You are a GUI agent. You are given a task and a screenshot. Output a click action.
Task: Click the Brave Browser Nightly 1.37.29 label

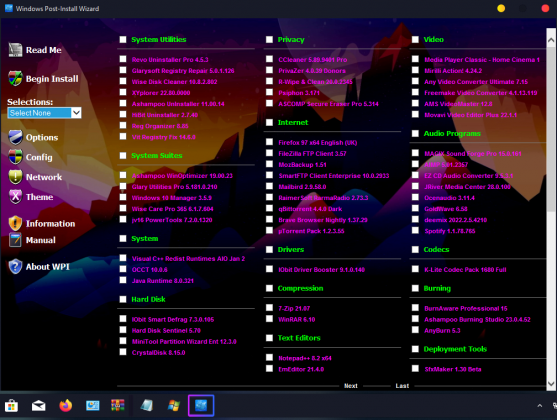point(323,220)
